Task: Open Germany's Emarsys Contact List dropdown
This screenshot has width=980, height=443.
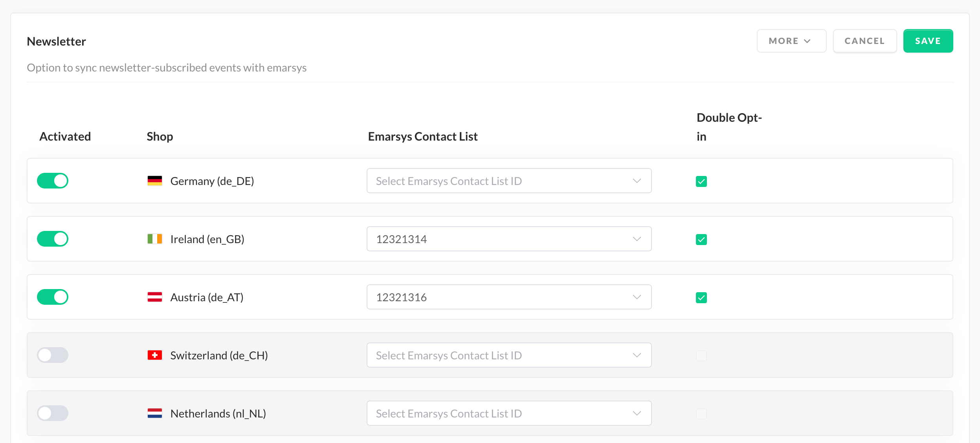Action: [509, 181]
